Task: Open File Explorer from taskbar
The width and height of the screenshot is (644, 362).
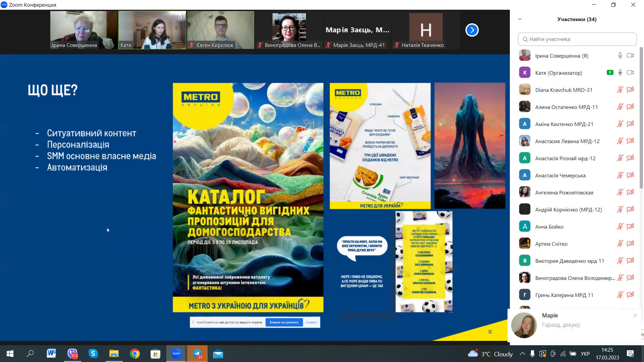Action: (x=114, y=354)
